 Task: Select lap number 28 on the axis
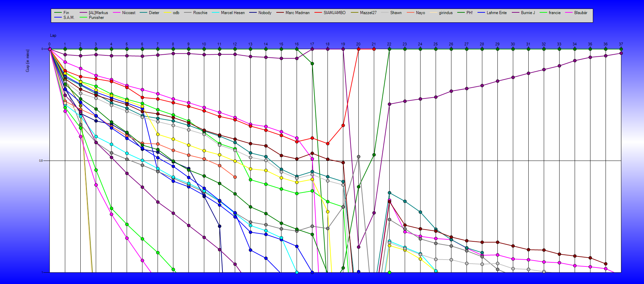pos(482,44)
